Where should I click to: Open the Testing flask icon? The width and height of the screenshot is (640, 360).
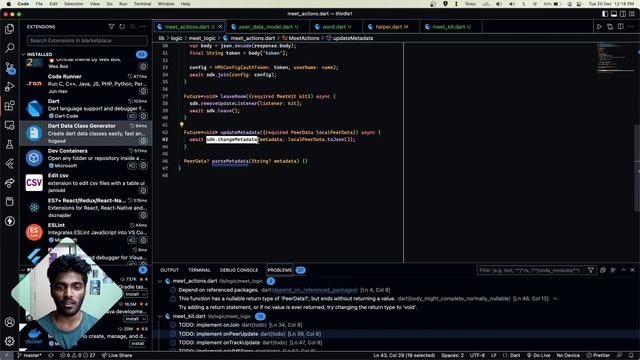coord(9,144)
